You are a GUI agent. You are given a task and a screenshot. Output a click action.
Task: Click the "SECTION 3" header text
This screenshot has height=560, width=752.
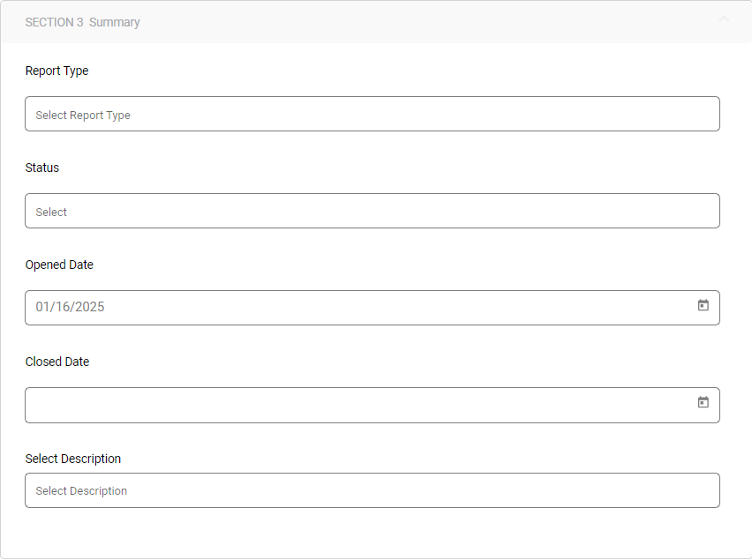pyautogui.click(x=54, y=22)
